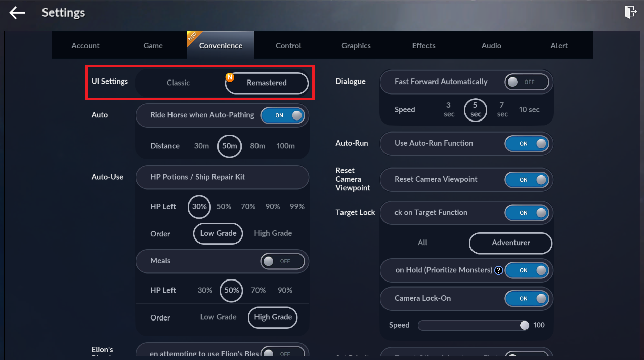Enable Fast Forward Automatically toggle
The width and height of the screenshot is (644, 360).
click(x=527, y=82)
